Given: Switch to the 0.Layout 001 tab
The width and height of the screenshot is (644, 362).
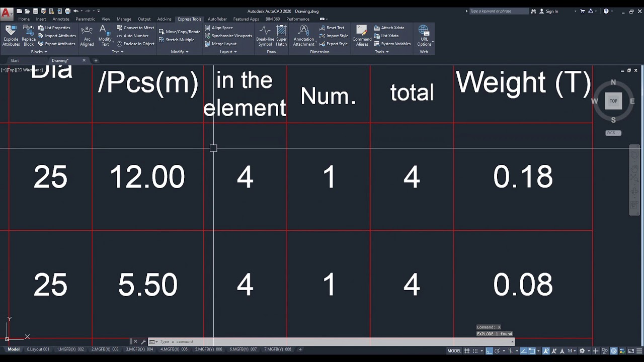Looking at the screenshot, I should 38,349.
